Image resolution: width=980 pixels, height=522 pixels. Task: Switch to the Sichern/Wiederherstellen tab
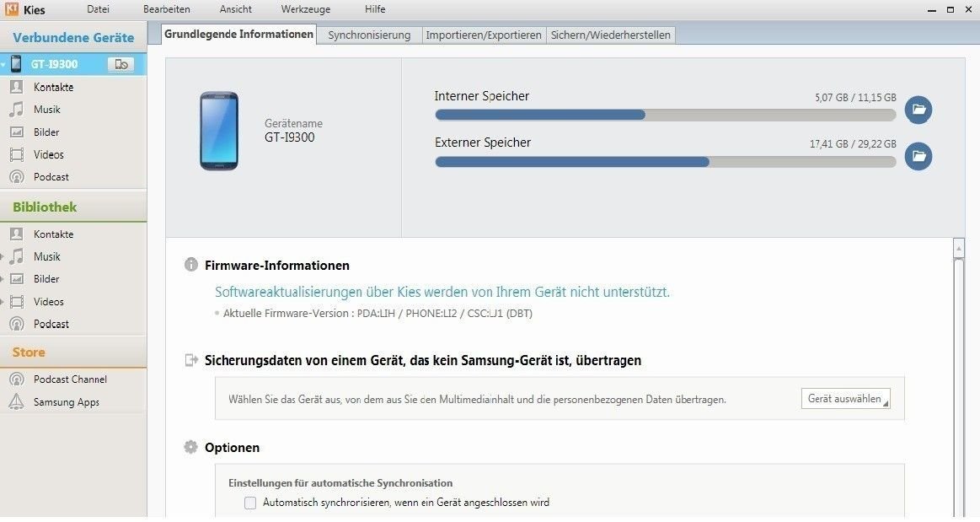tap(611, 35)
